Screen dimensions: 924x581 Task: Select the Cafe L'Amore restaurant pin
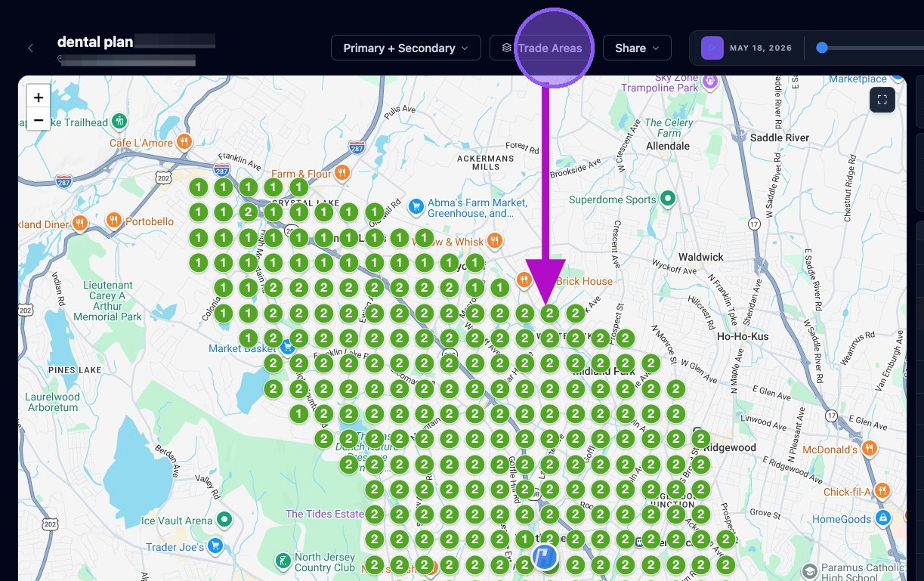pyautogui.click(x=184, y=142)
